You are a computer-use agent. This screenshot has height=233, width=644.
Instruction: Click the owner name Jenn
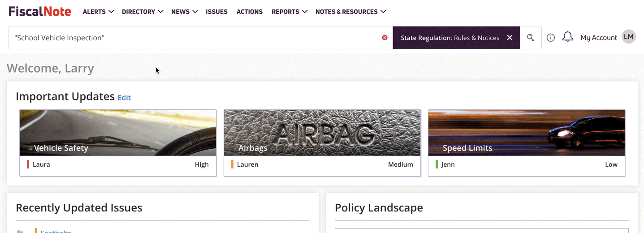pyautogui.click(x=448, y=164)
